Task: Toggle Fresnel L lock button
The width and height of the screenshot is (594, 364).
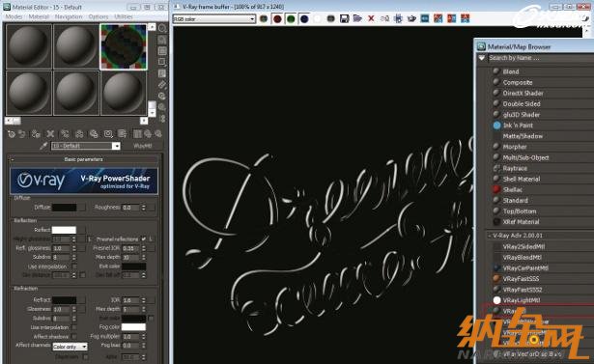Action: point(151,239)
